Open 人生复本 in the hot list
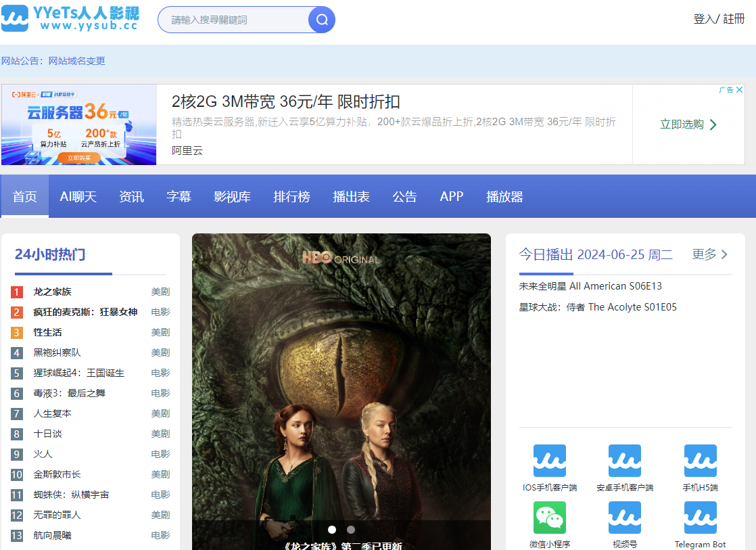756x550 pixels. pos(52,413)
